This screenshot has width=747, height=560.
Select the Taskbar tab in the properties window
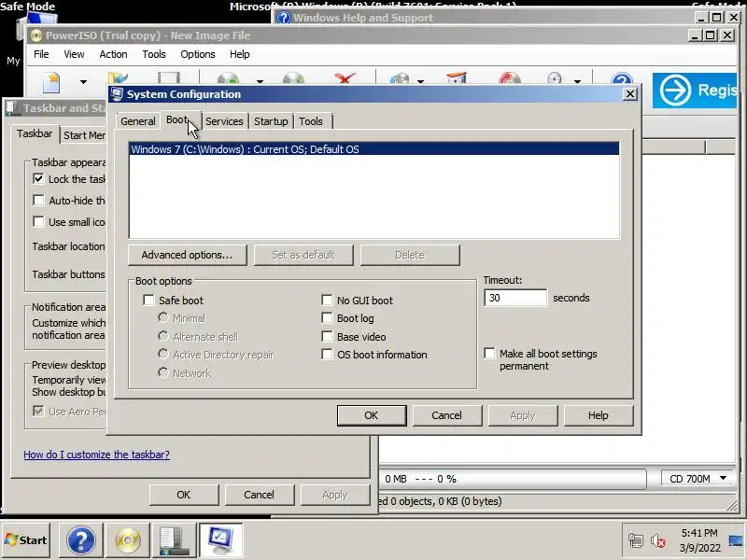point(35,133)
